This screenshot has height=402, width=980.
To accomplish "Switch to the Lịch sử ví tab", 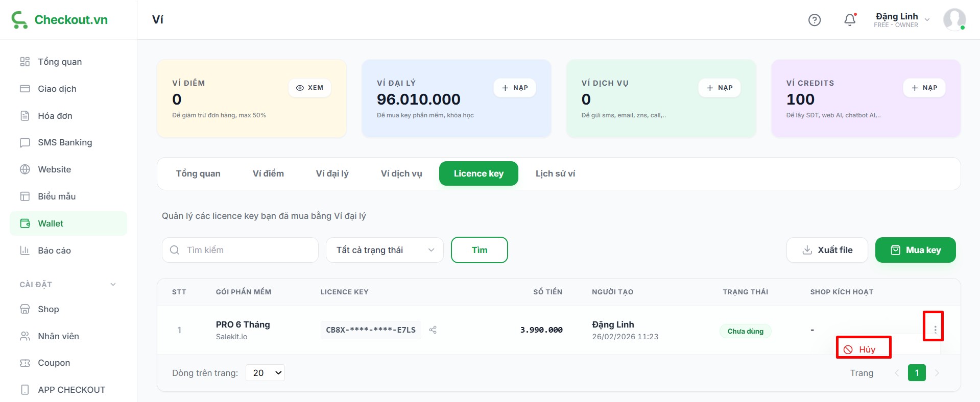I will point(555,173).
